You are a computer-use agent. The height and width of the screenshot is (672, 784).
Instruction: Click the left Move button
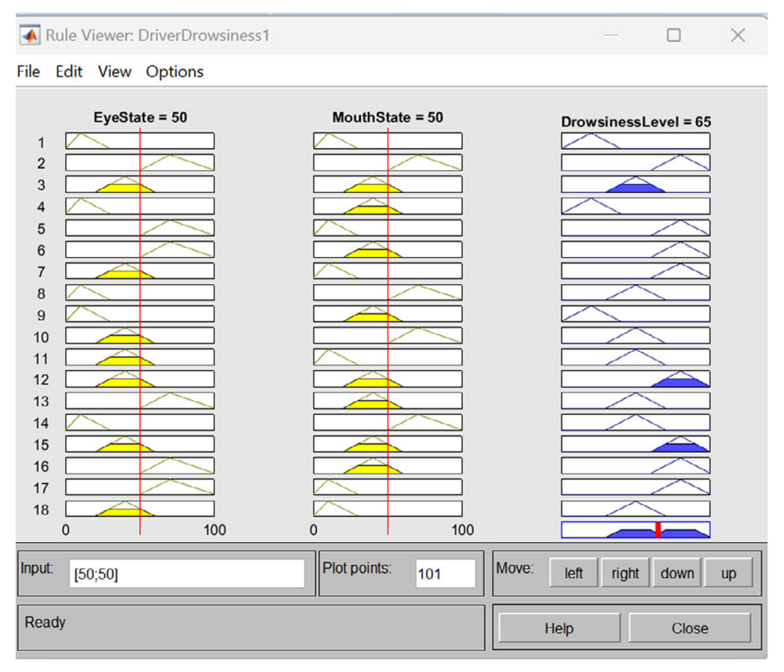[573, 573]
